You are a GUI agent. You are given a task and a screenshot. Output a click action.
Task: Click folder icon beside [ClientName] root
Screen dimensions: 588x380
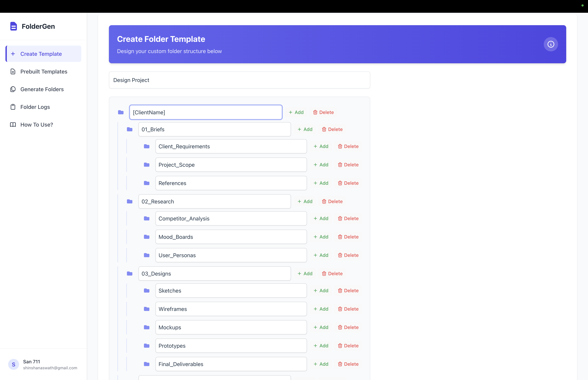121,112
